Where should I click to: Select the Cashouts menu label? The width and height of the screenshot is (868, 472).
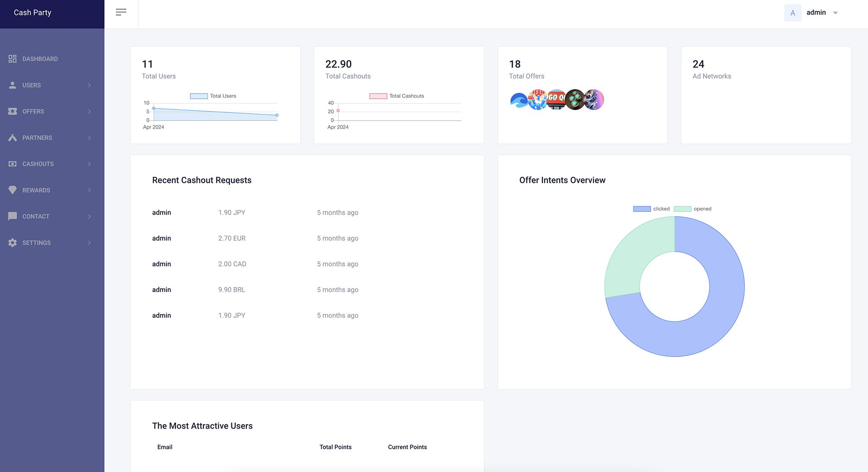tap(38, 164)
